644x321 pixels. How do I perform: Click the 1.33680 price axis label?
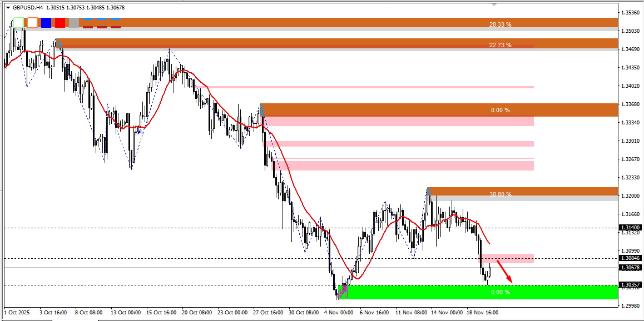[631, 104]
